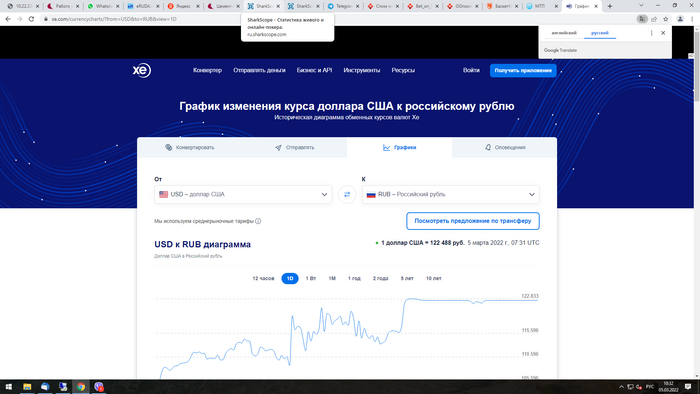Image resolution: width=700 pixels, height=394 pixels.
Task: Click the taskbar clock showing 10:32
Action: click(x=668, y=387)
